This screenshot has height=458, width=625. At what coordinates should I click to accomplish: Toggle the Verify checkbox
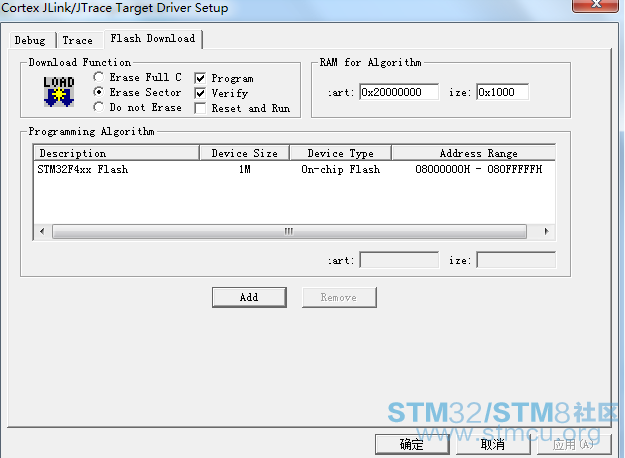coord(200,93)
